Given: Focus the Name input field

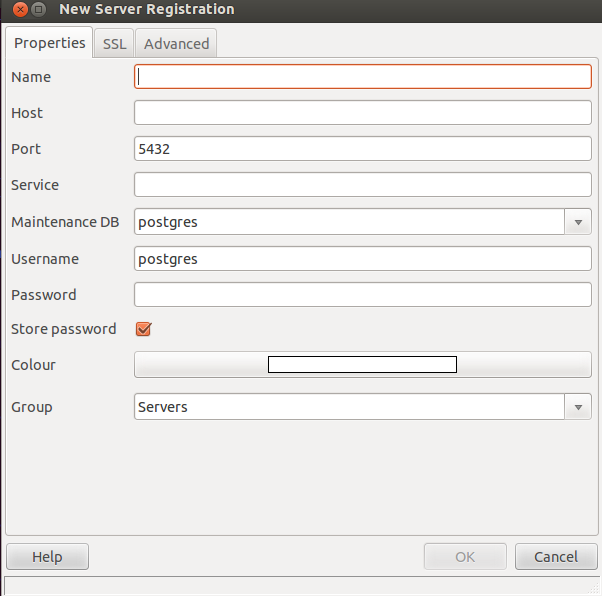Looking at the screenshot, I should point(362,77).
